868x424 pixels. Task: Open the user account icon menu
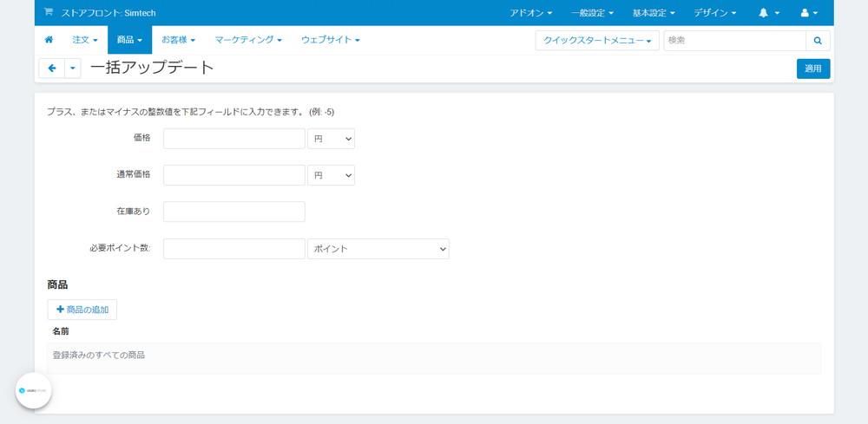point(809,13)
